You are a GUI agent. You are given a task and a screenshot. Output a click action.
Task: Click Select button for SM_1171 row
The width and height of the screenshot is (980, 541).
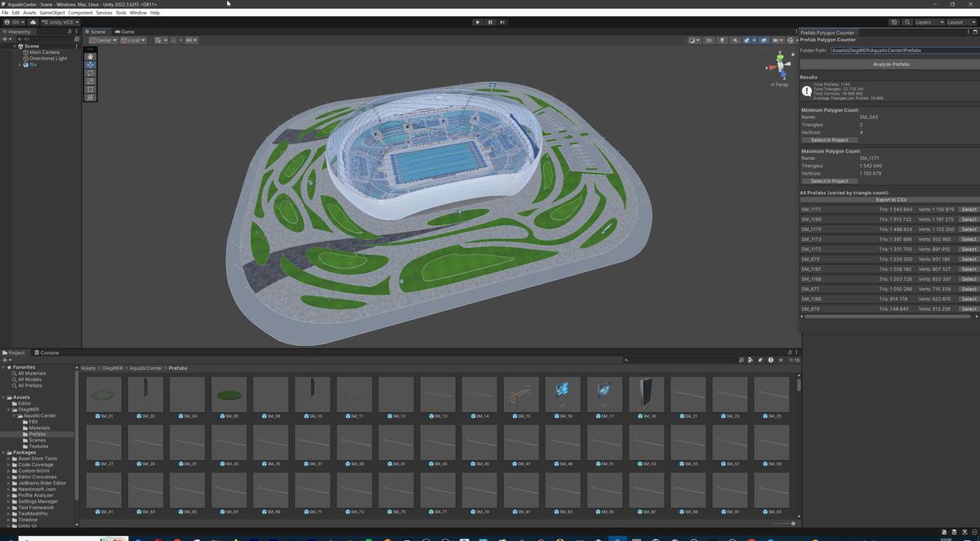pyautogui.click(x=969, y=210)
